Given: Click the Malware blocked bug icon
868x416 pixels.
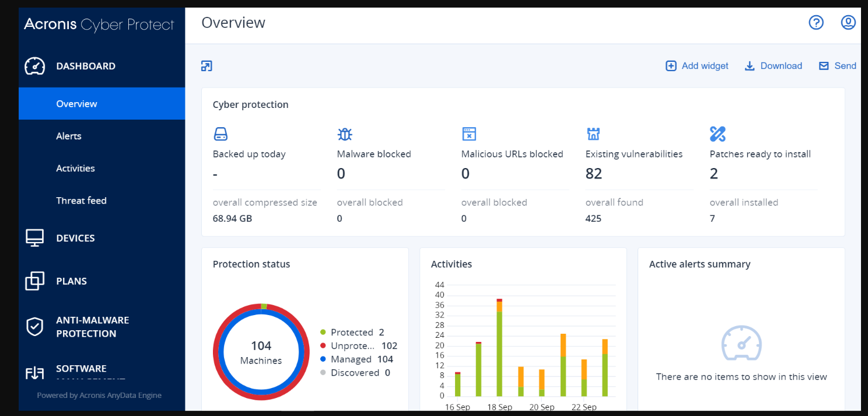Looking at the screenshot, I should [x=345, y=134].
